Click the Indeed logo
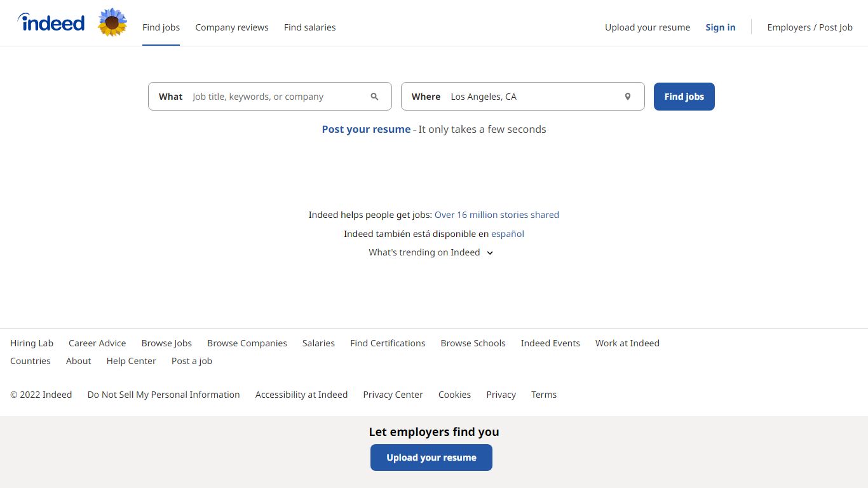The height and width of the screenshot is (488, 868). pyautogui.click(x=51, y=23)
